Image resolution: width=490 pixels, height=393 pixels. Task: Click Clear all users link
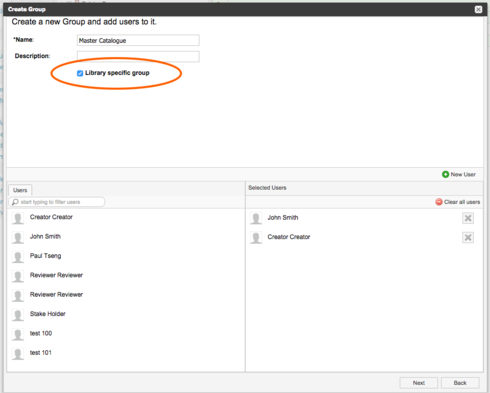click(x=458, y=202)
